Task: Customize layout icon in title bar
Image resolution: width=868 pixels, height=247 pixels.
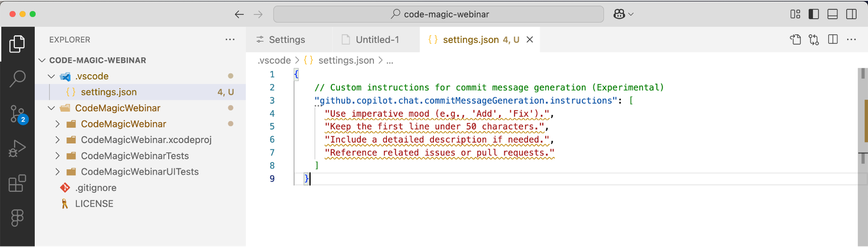Action: pos(795,14)
